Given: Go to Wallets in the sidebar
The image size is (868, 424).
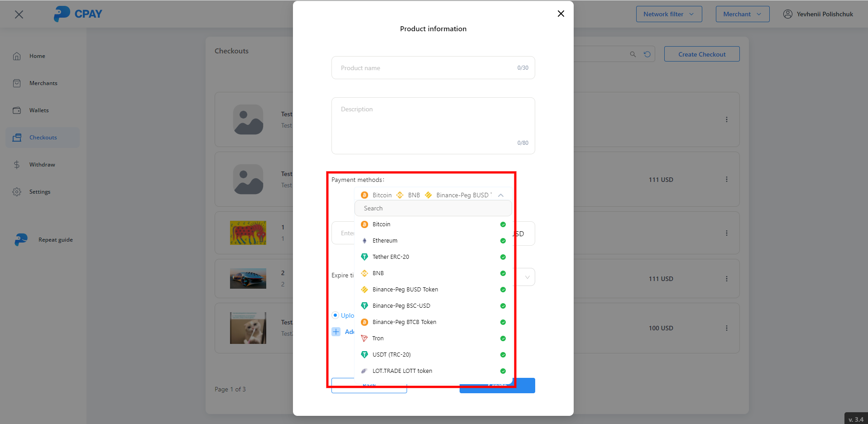Looking at the screenshot, I should click(x=39, y=110).
